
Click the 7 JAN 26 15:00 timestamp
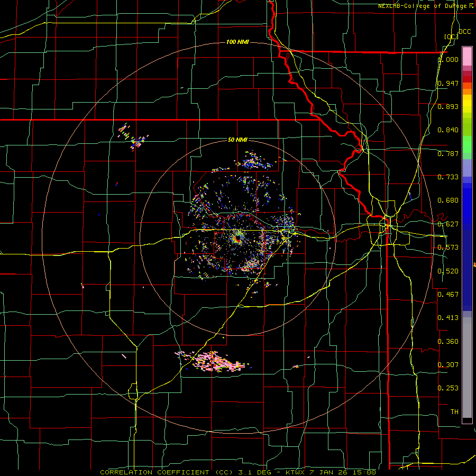pyautogui.click(x=342, y=472)
